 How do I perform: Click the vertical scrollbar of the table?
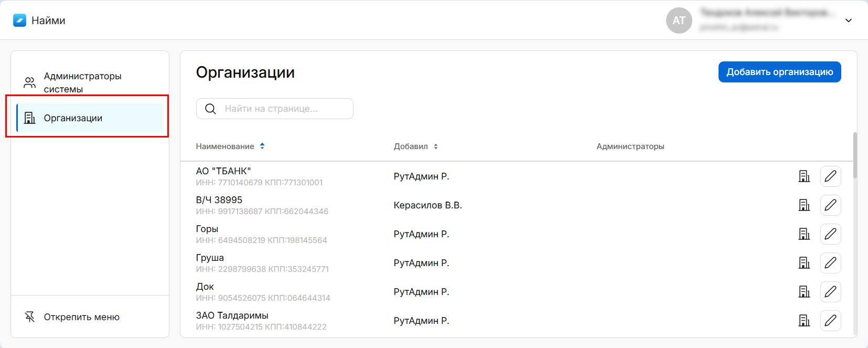point(855,155)
